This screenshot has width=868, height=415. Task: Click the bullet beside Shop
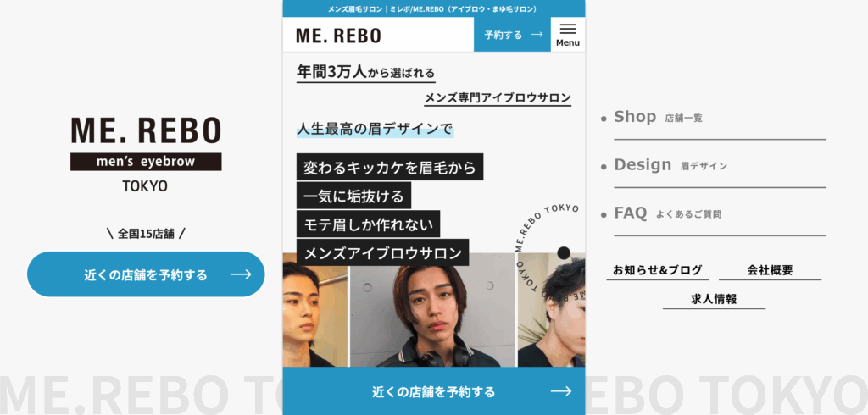[x=604, y=119]
